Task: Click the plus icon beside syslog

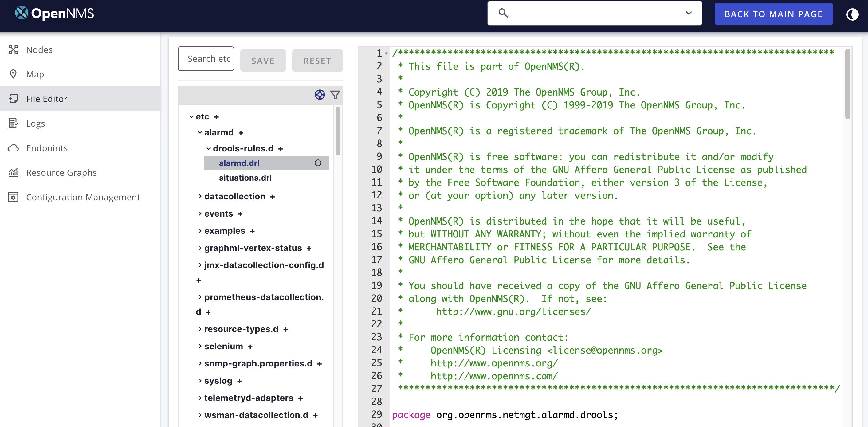Action: [239, 381]
